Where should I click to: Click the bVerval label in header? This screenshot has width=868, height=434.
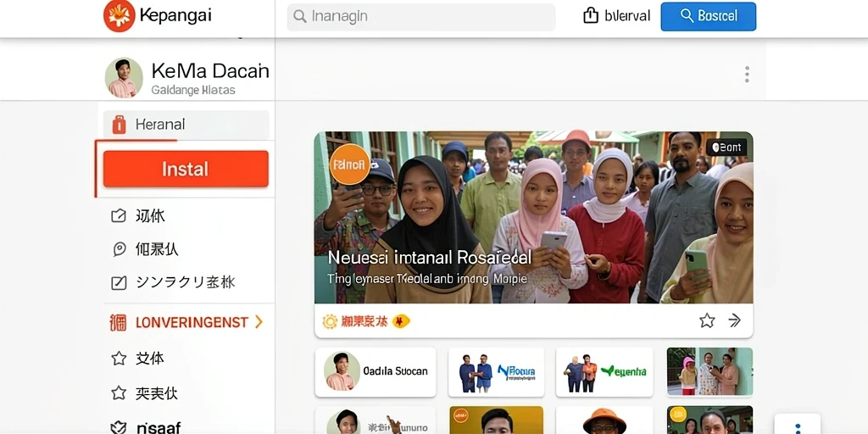click(x=627, y=16)
